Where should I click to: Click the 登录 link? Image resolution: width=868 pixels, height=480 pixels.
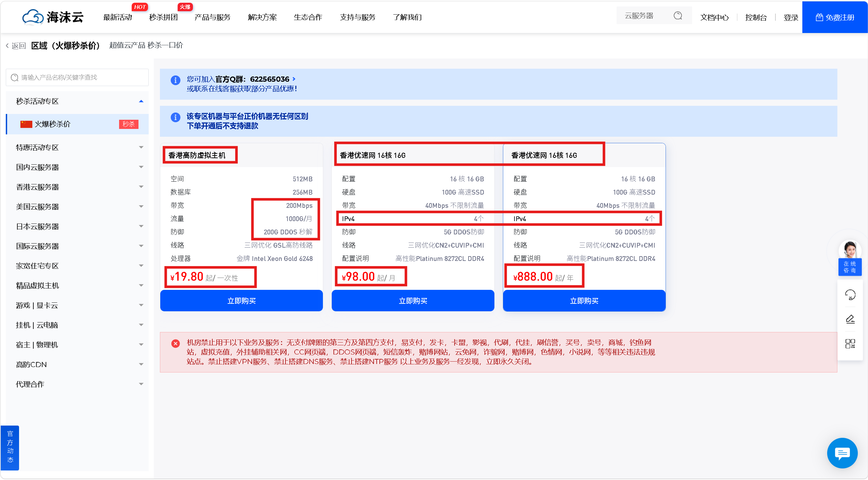coord(791,17)
